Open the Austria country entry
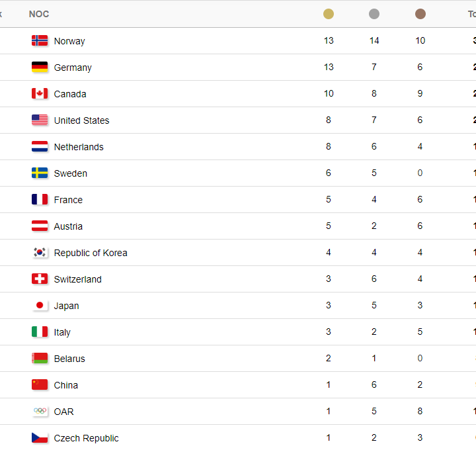This screenshot has width=476, height=450. pyautogui.click(x=68, y=226)
